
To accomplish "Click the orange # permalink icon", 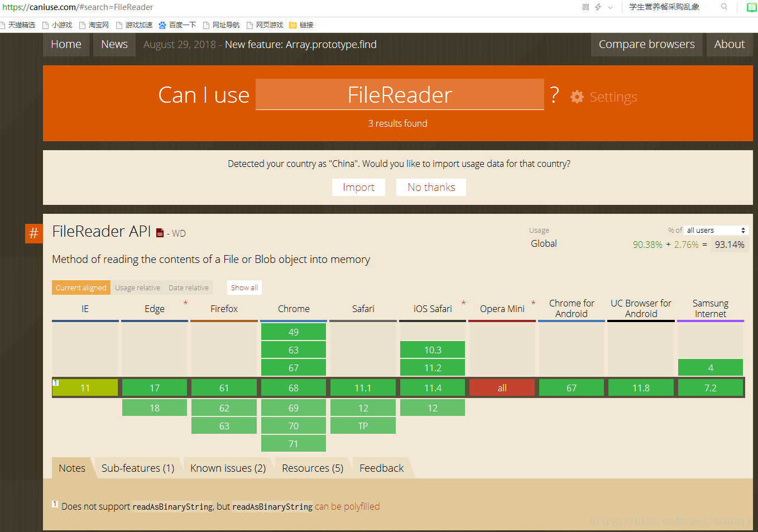I will click(x=33, y=233).
